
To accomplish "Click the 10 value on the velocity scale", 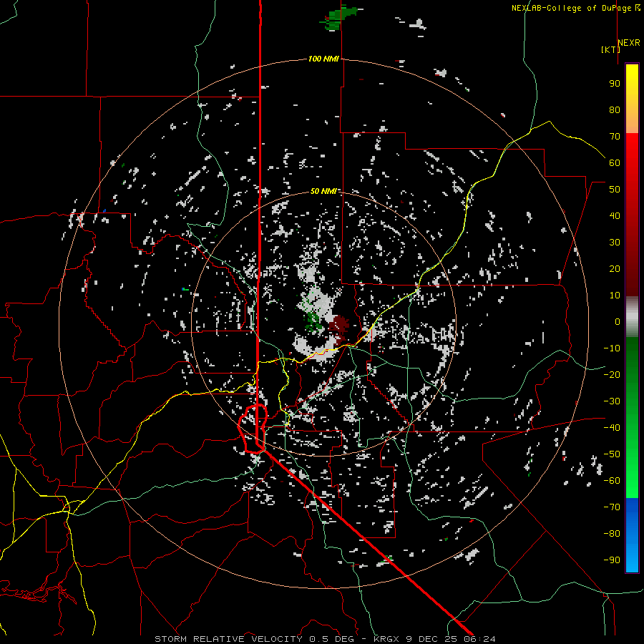I will coord(615,296).
